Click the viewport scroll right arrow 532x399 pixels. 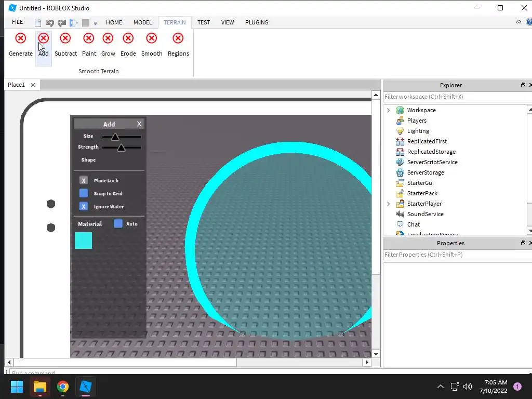point(367,362)
